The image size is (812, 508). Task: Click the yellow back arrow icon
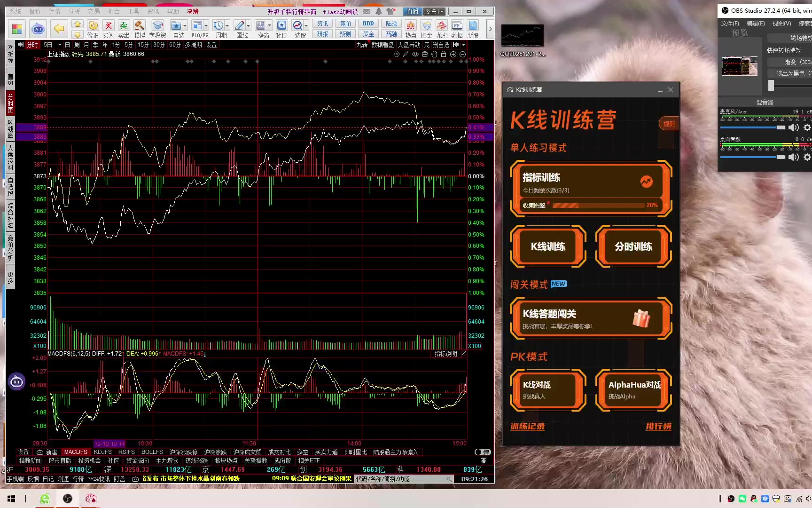pyautogui.click(x=59, y=29)
